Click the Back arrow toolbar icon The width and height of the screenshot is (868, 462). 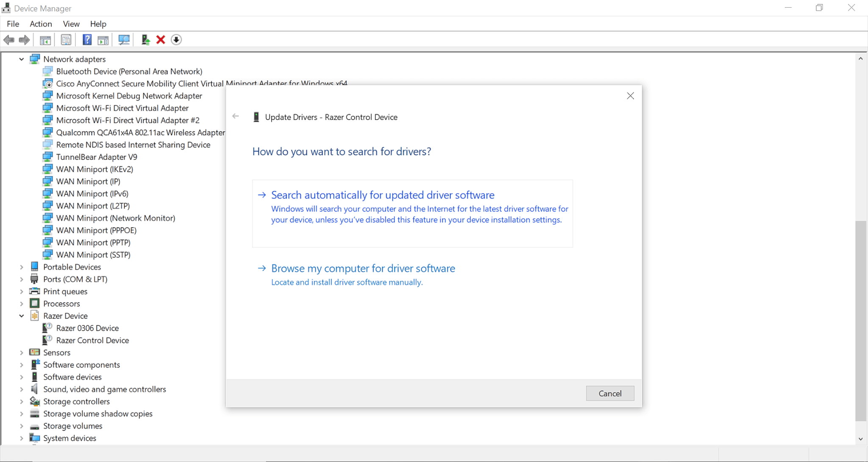pyautogui.click(x=9, y=40)
